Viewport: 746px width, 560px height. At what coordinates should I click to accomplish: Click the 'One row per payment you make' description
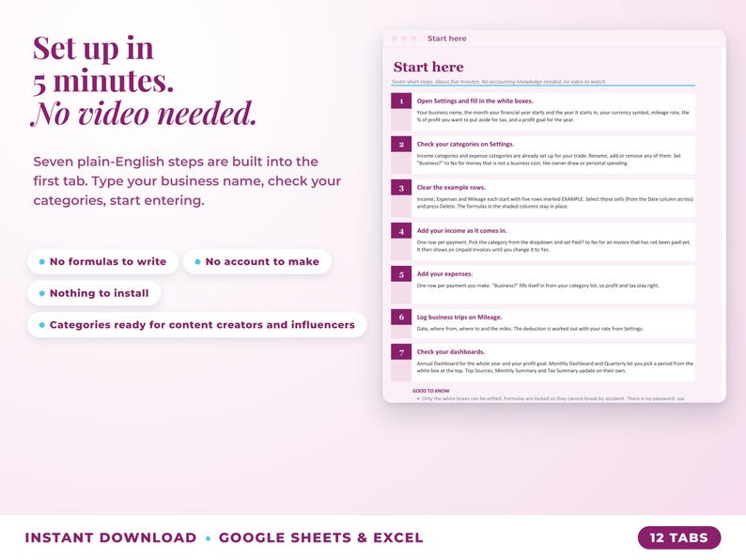(x=538, y=286)
